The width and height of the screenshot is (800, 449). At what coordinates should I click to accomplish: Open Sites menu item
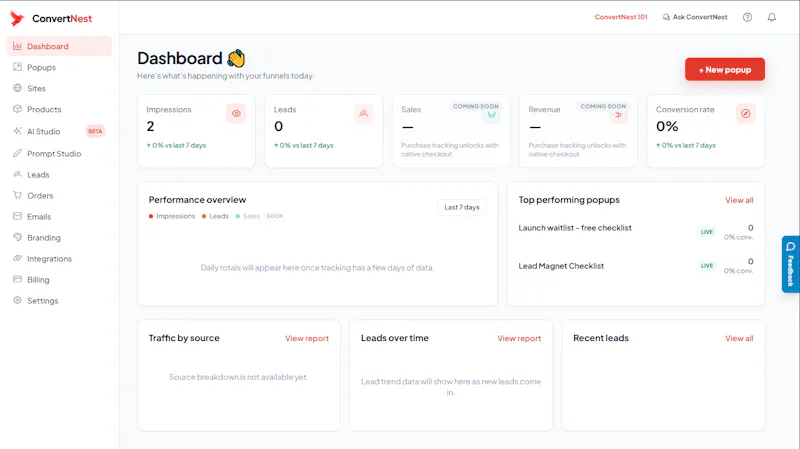(59, 88)
